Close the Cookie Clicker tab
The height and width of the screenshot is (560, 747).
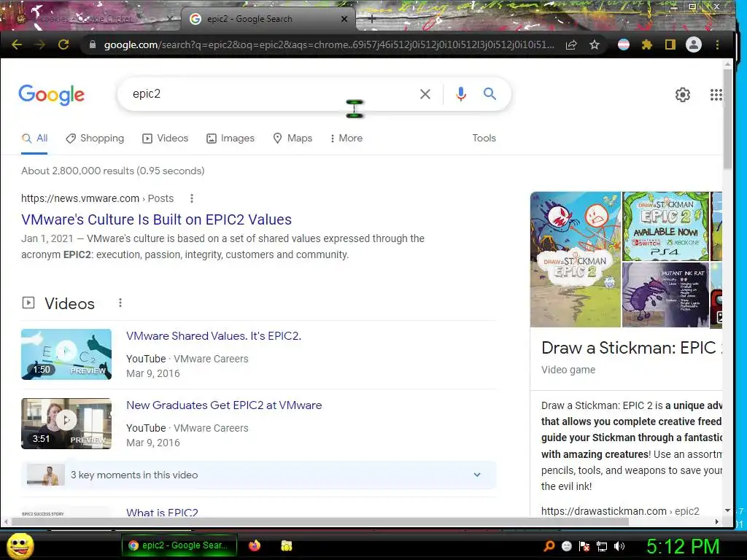click(x=169, y=19)
